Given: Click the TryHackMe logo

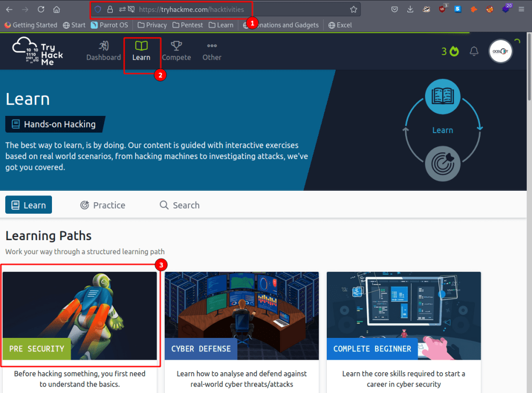Looking at the screenshot, I should pyautogui.click(x=37, y=51).
